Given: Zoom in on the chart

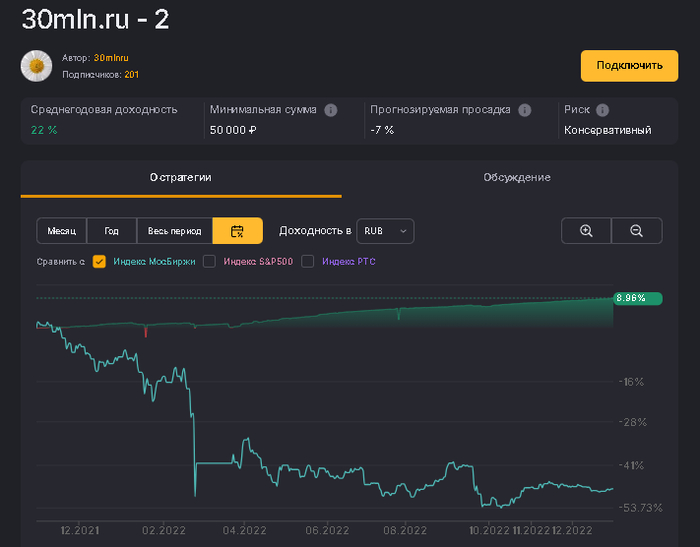Looking at the screenshot, I should [587, 231].
